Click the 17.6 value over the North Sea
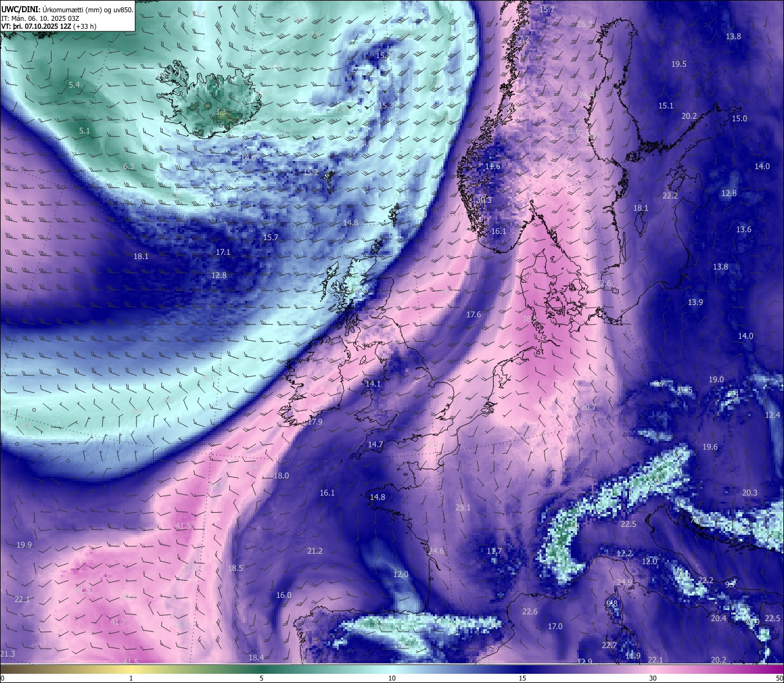 (473, 314)
